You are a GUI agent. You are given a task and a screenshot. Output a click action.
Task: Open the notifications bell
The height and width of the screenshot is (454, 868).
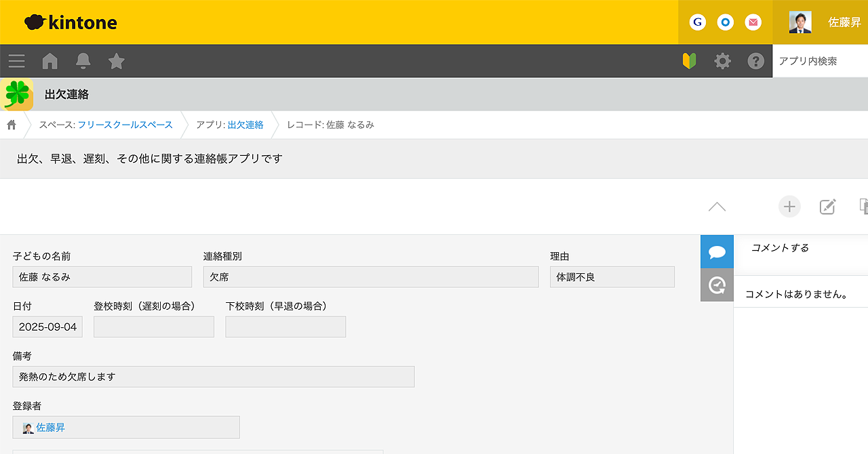point(83,62)
